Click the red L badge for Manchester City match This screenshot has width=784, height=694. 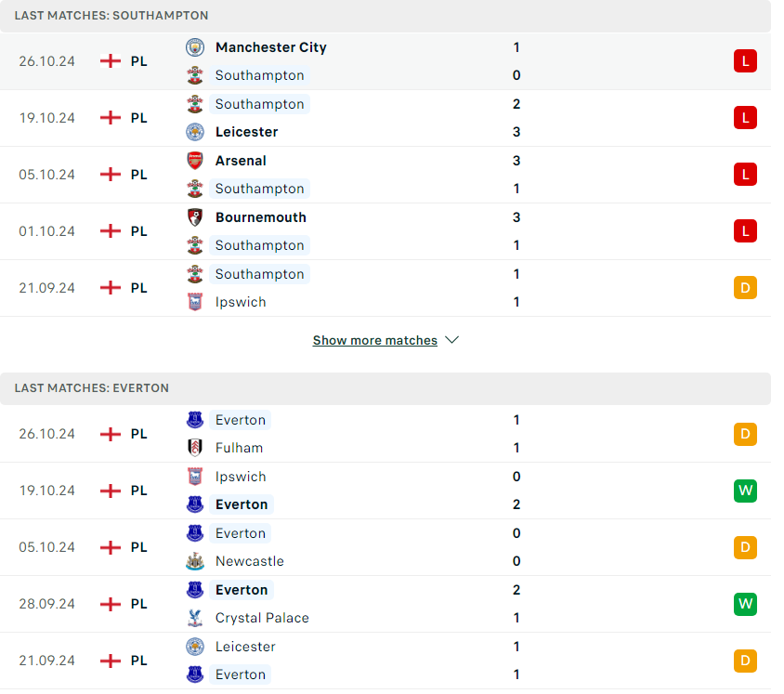coord(744,61)
